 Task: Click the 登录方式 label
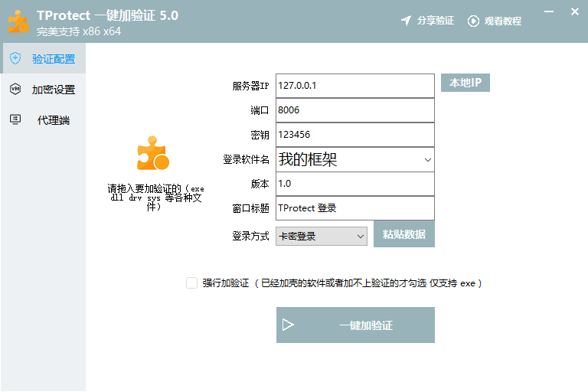250,236
